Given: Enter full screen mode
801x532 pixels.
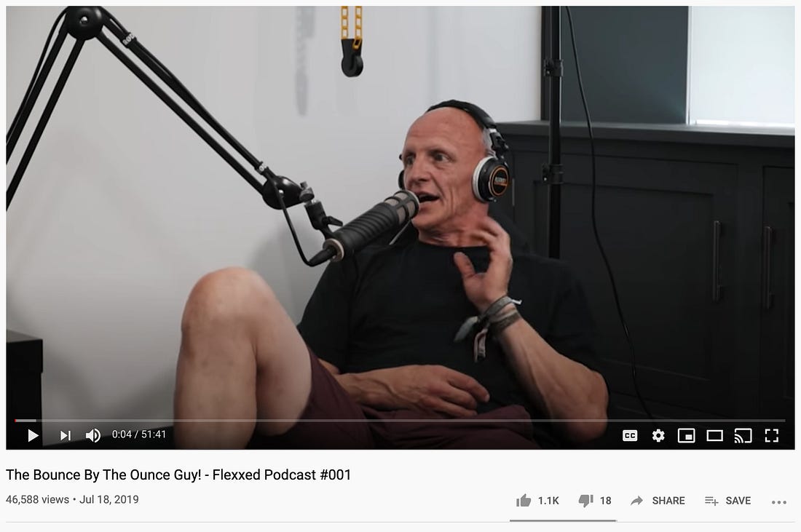Looking at the screenshot, I should (771, 435).
